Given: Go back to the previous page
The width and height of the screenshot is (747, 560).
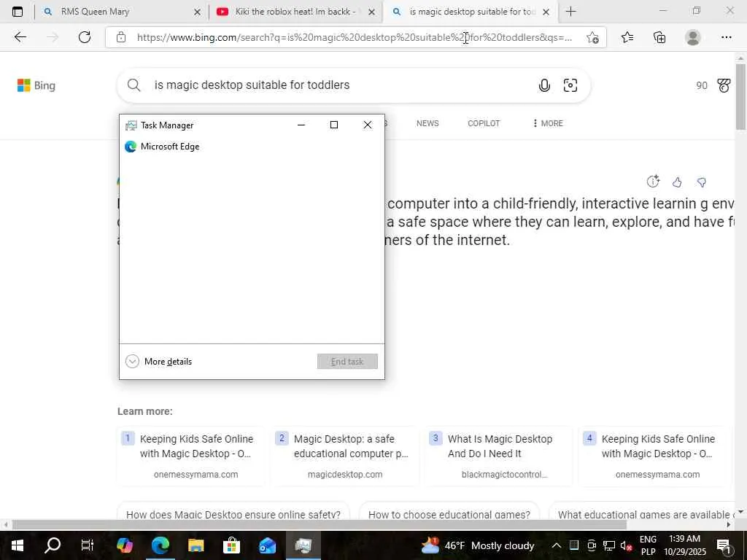Looking at the screenshot, I should [20, 37].
